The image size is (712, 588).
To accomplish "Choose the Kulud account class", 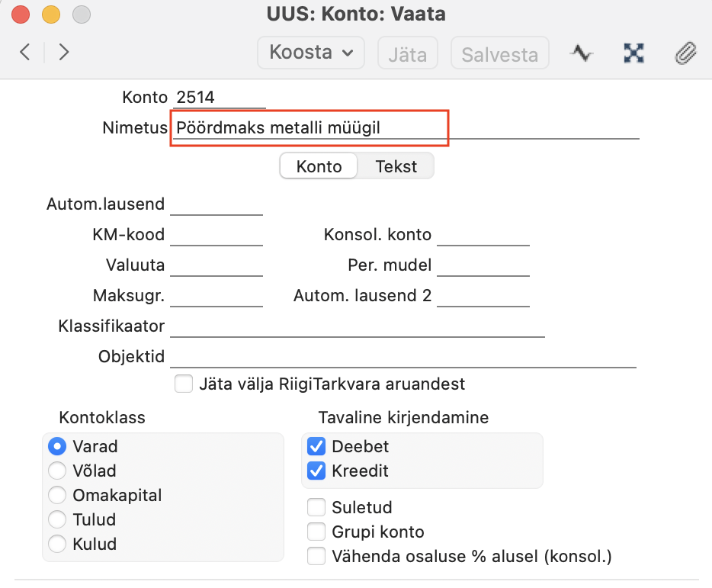I will click(x=57, y=544).
